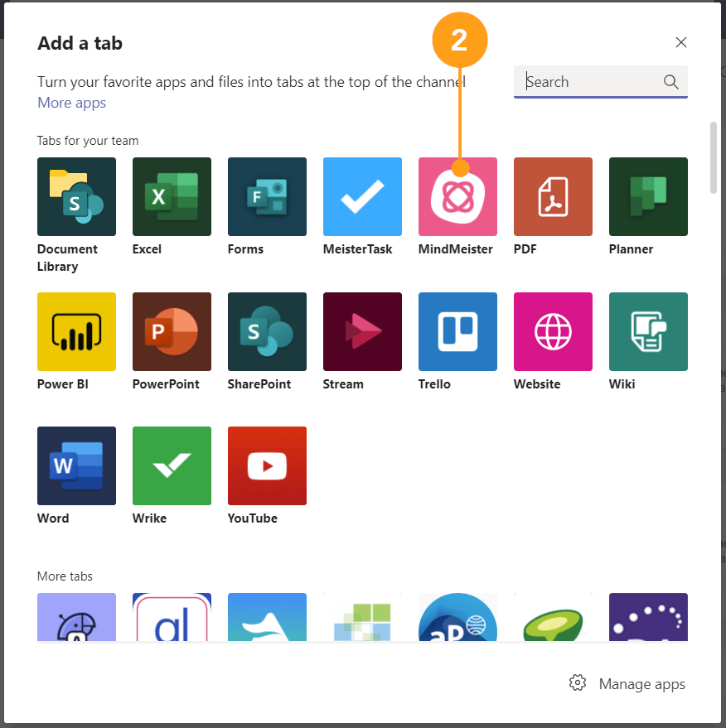Click the Planner label text
This screenshot has width=726, height=728.
tap(631, 249)
